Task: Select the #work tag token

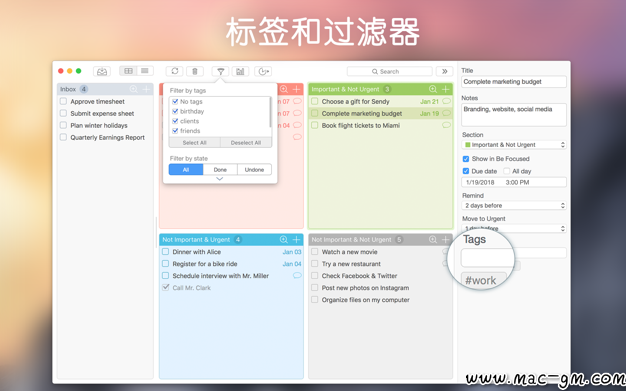Action: click(483, 280)
